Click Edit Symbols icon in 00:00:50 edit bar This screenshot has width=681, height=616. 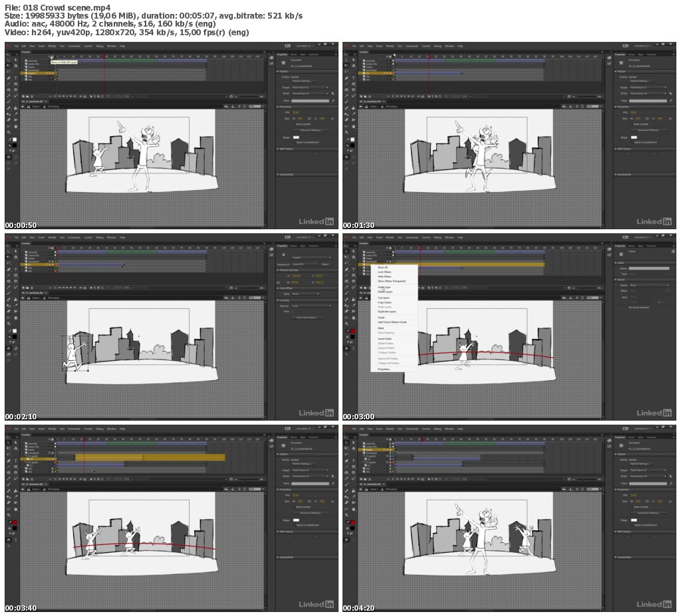233,106
